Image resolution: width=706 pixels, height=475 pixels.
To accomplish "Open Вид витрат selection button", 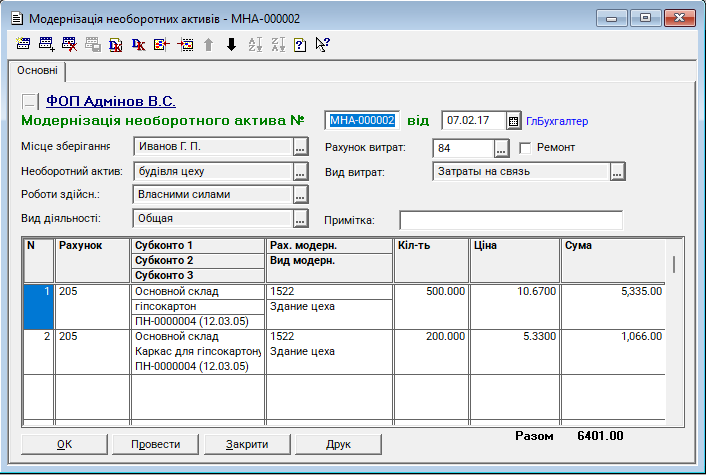I will (617, 171).
